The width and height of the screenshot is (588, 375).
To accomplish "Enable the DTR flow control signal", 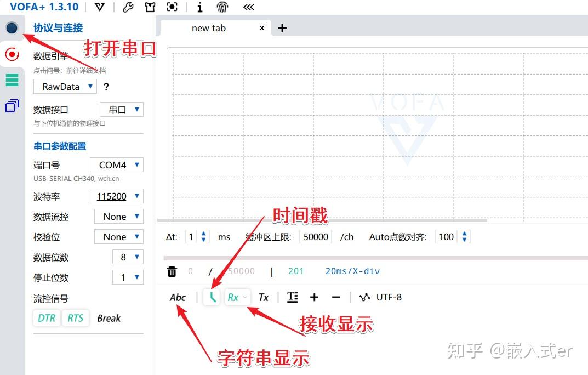I will [x=46, y=318].
